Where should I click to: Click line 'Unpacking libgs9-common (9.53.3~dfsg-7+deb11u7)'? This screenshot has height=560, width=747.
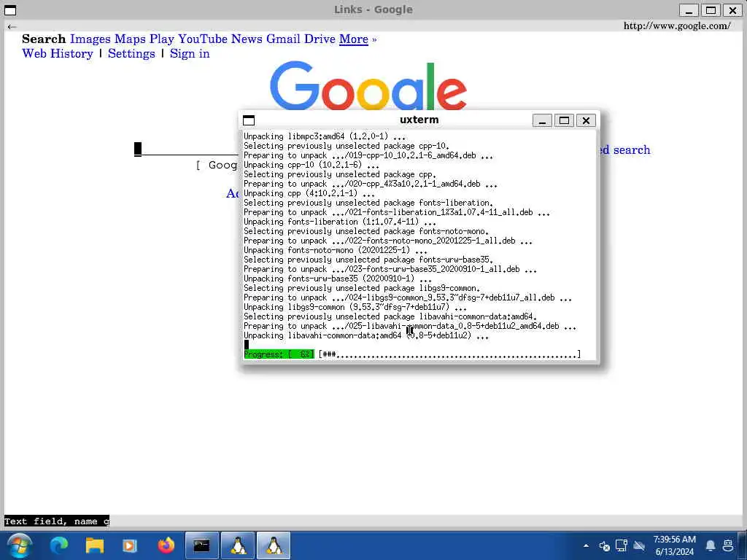coord(355,307)
